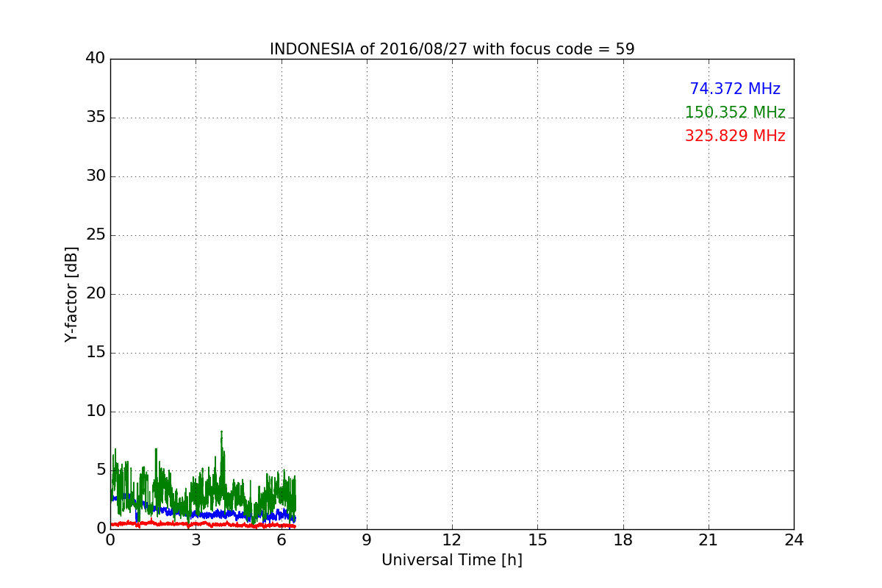The height and width of the screenshot is (588, 882).
Task: Click the Universal Time [h] axis label
Action: 452,560
